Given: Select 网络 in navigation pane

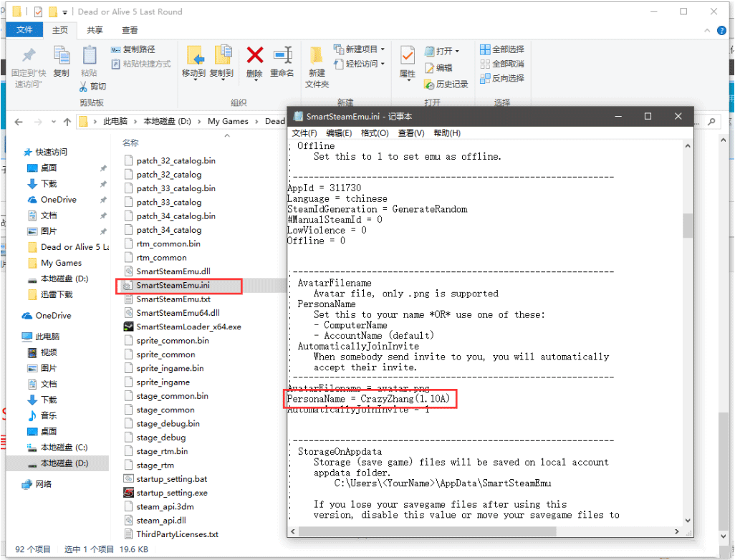Looking at the screenshot, I should (x=37, y=484).
